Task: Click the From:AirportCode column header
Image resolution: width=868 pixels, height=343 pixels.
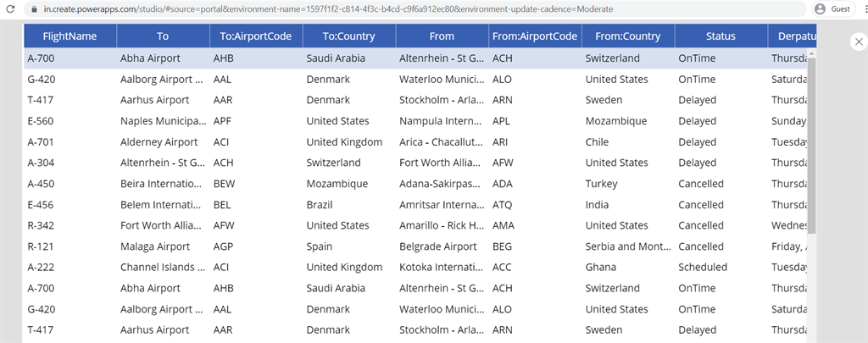Action: 535,36
